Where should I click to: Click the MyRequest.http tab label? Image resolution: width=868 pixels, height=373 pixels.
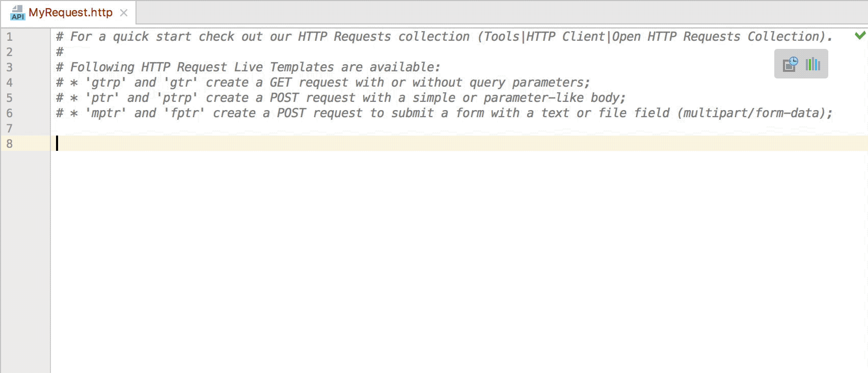[71, 13]
